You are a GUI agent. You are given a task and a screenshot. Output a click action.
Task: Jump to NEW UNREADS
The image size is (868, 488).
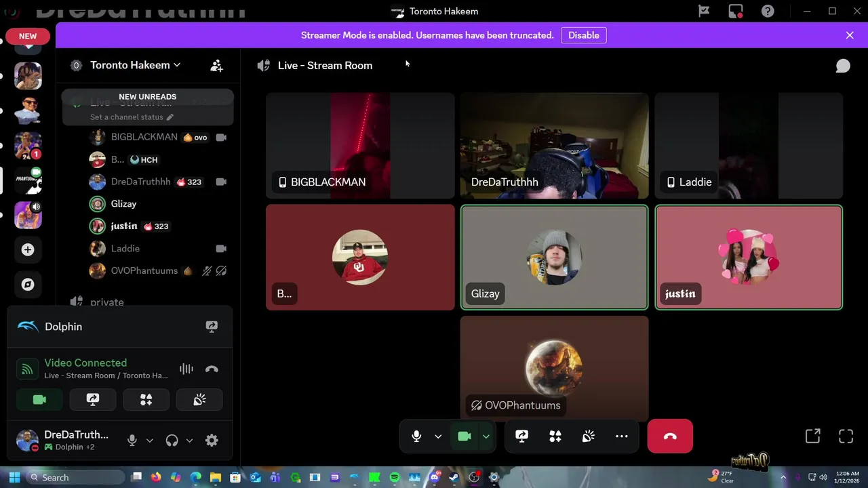click(147, 96)
